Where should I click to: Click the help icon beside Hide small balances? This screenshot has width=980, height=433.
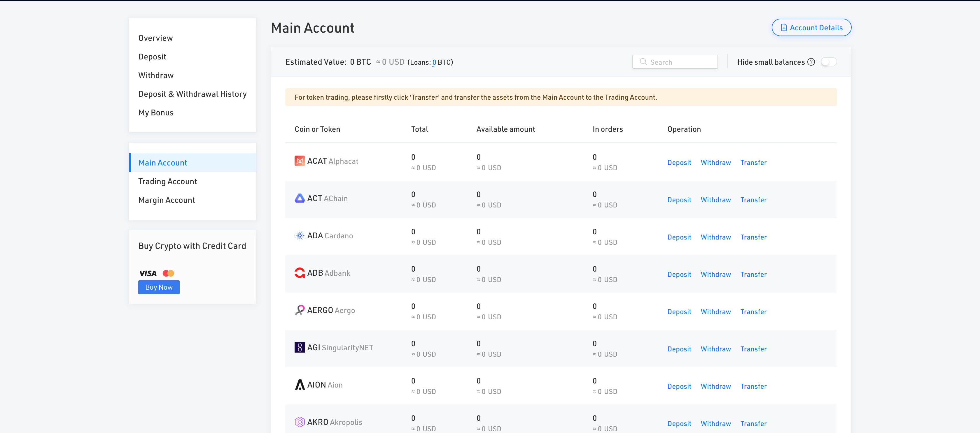tap(811, 62)
